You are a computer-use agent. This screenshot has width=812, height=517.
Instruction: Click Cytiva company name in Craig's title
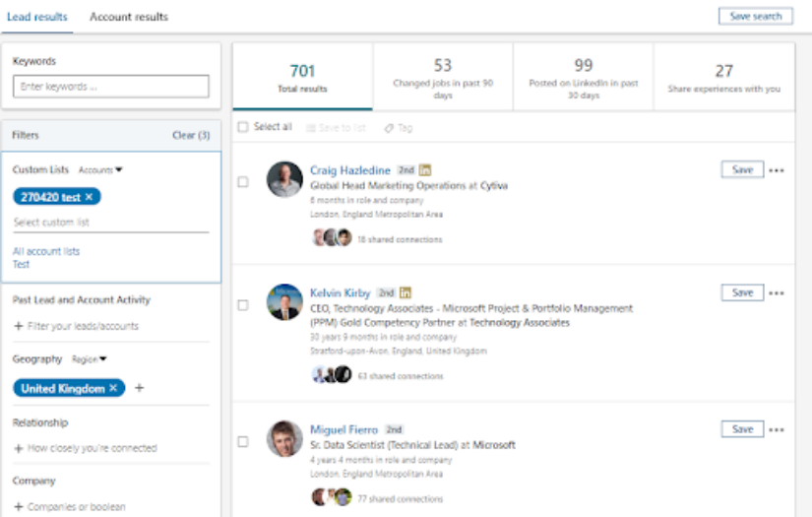point(493,185)
